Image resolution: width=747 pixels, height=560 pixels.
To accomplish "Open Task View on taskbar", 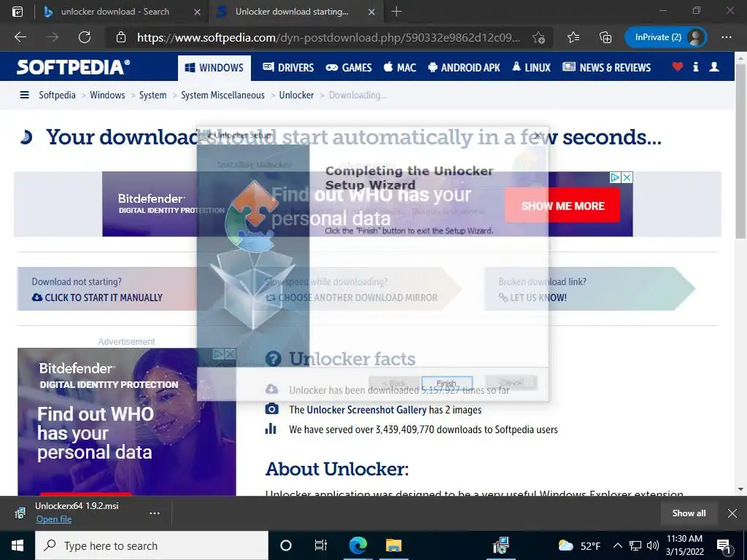I will [321, 545].
